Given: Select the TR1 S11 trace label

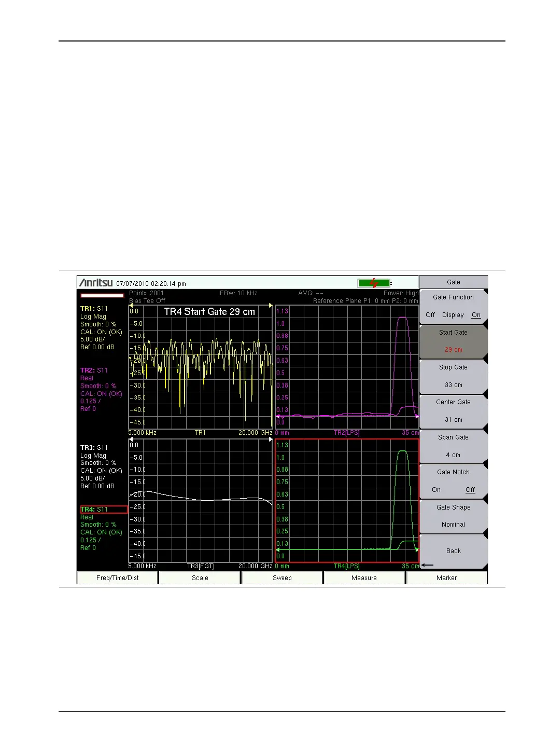Looking at the screenshot, I should (x=94, y=309).
